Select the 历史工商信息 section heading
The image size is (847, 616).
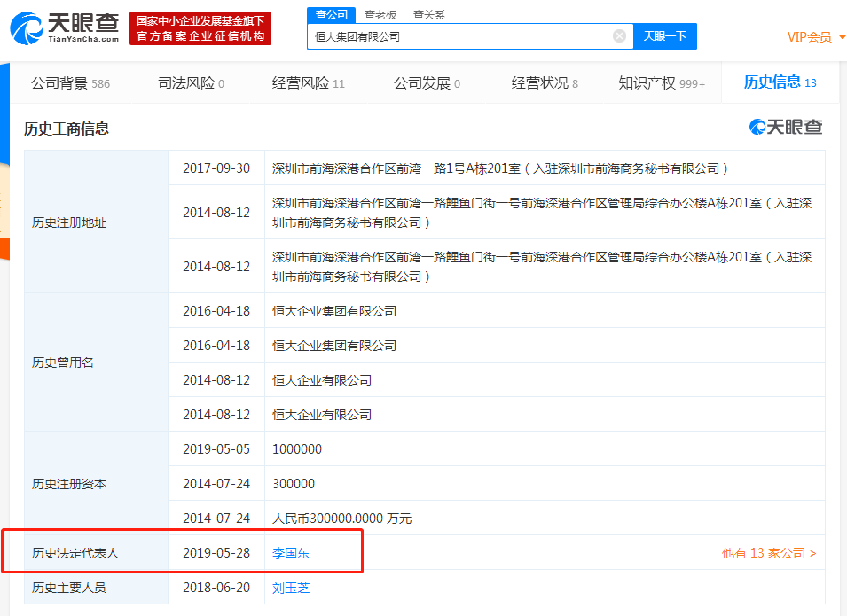[67, 129]
